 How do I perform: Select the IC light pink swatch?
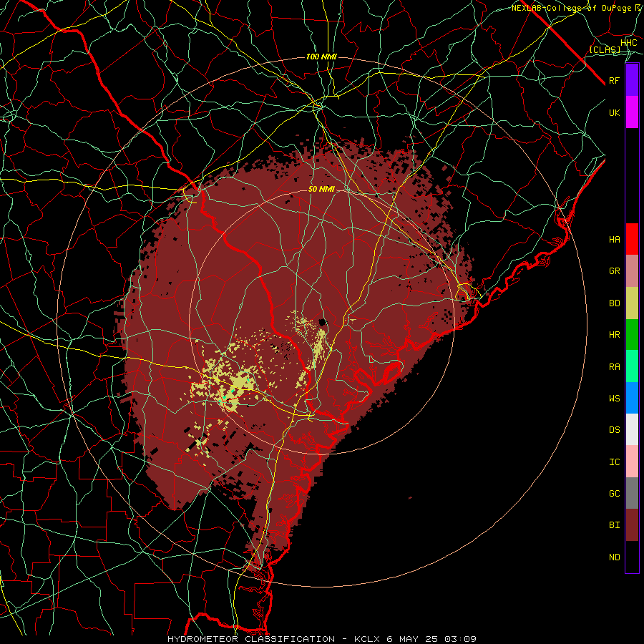pyautogui.click(x=632, y=462)
